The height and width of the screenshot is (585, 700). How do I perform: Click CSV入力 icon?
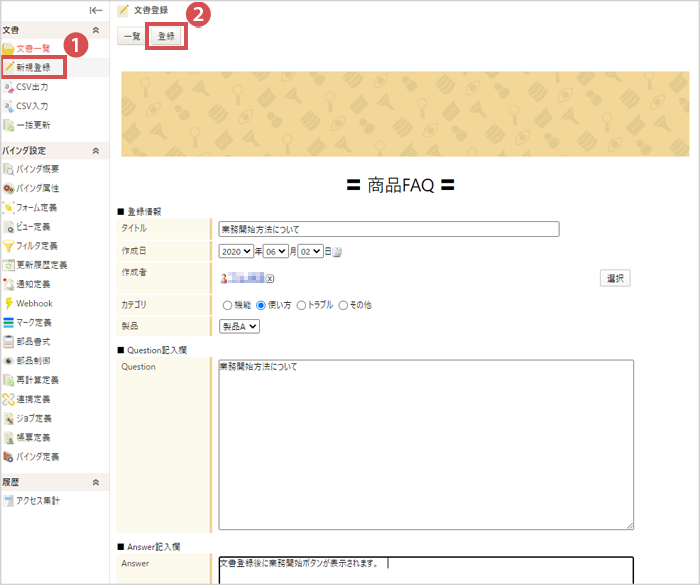coord(8,106)
